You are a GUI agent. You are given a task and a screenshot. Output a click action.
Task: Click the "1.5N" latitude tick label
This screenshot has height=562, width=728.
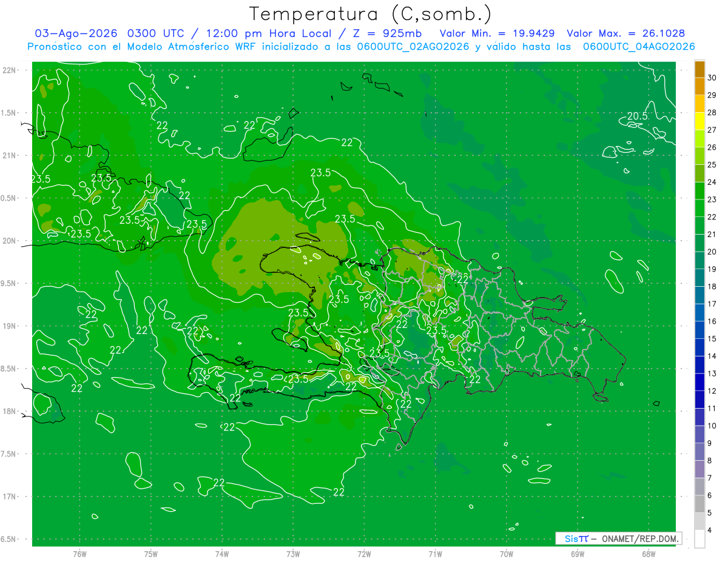10,113
